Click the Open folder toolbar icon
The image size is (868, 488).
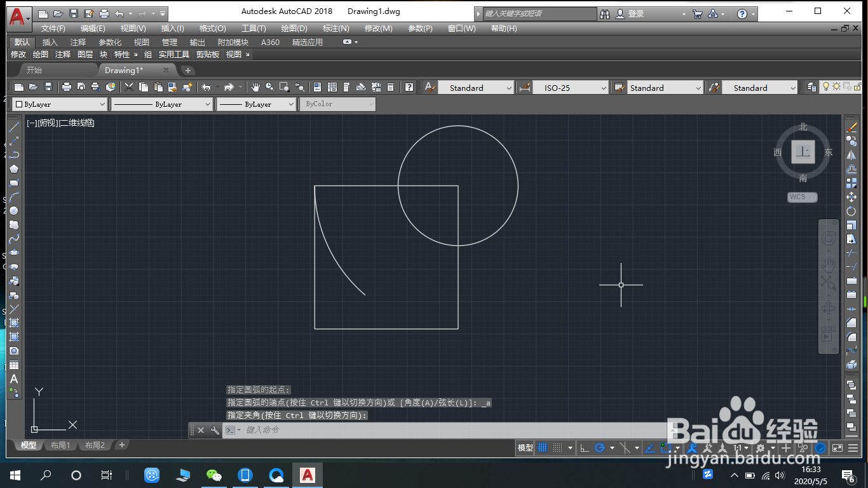[x=34, y=87]
